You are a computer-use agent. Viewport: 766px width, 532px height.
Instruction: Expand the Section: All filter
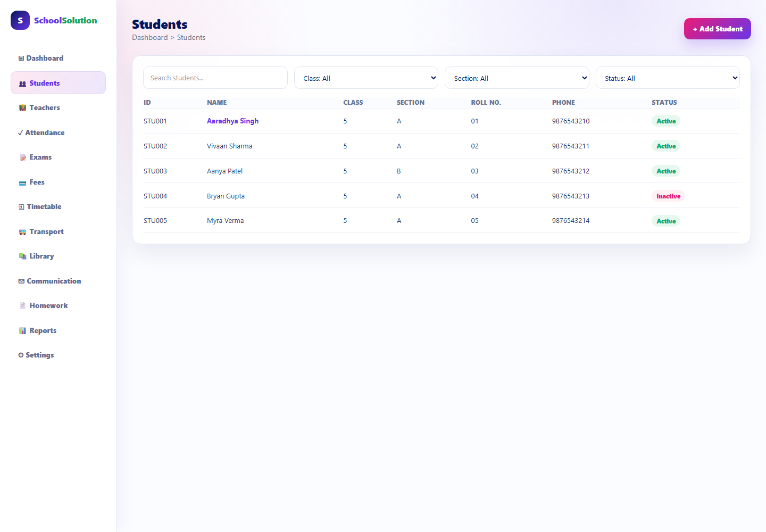tap(517, 78)
